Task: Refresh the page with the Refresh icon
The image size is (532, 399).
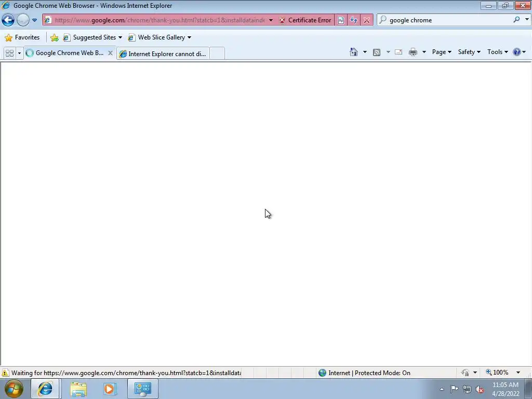Action: (x=353, y=20)
